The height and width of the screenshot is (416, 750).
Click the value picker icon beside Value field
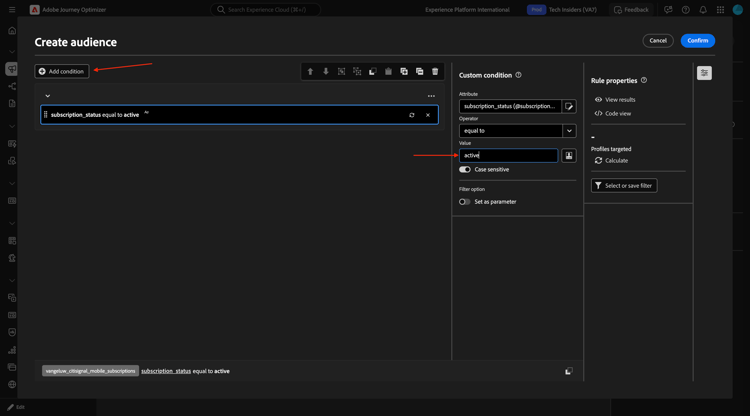pyautogui.click(x=569, y=155)
